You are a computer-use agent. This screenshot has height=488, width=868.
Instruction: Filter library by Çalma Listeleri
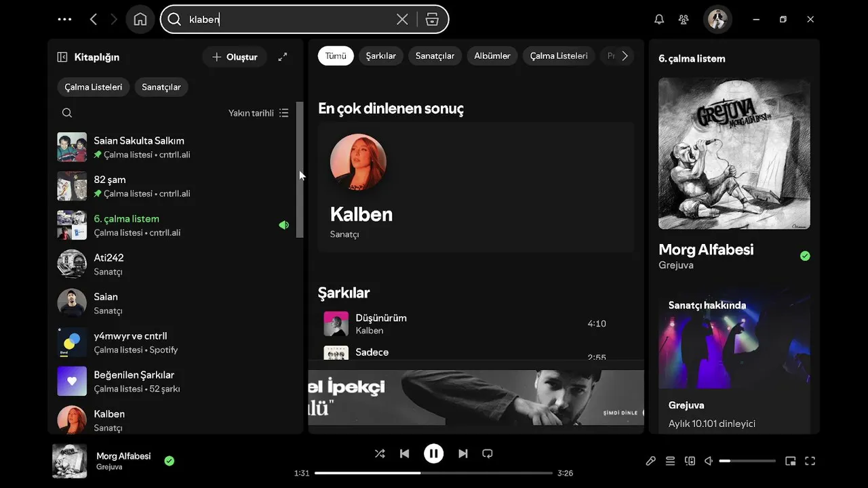[x=94, y=87]
